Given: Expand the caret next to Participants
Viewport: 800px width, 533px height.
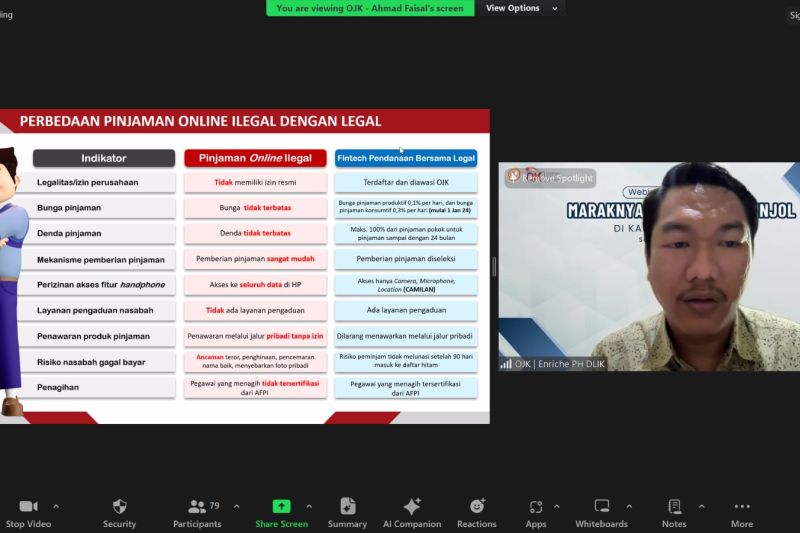Looking at the screenshot, I should pos(237,506).
